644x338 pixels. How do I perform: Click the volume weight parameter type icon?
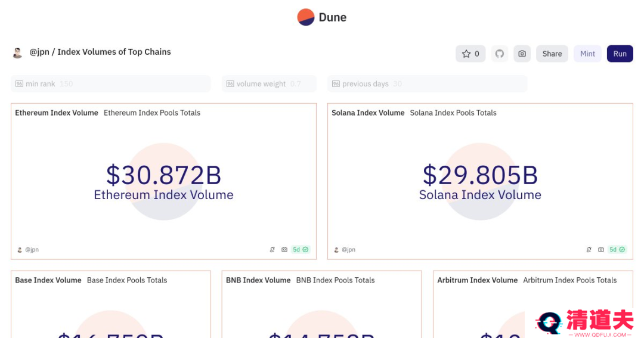click(x=230, y=84)
